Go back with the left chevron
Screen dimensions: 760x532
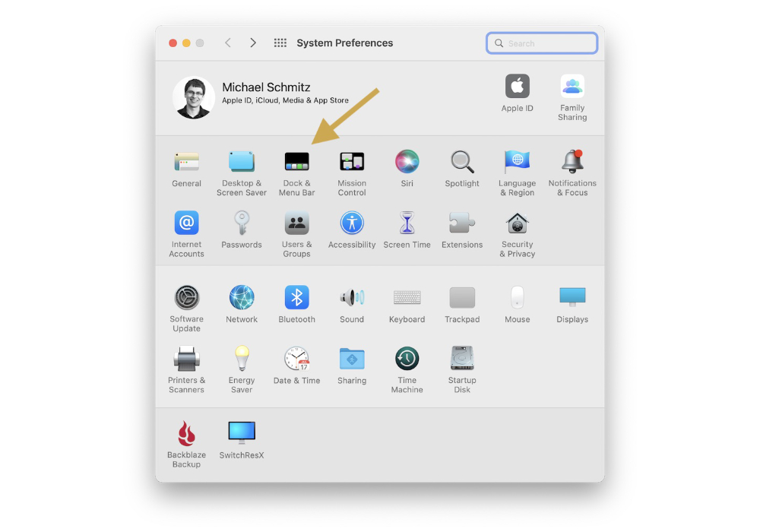pyautogui.click(x=228, y=43)
